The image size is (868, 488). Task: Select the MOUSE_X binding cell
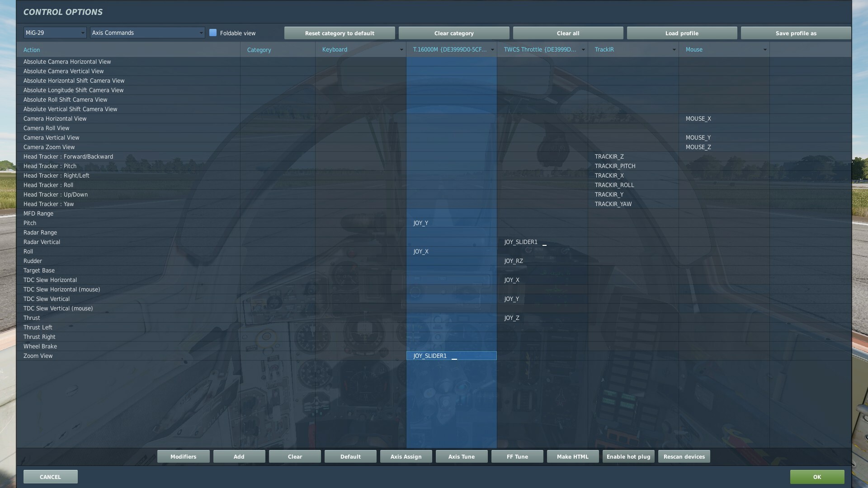pyautogui.click(x=724, y=118)
